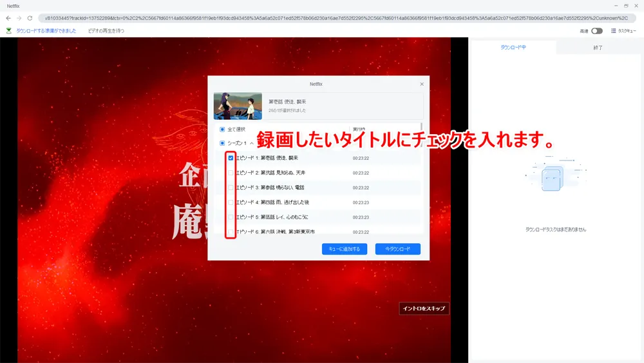Click the 00:23:23 duration of エピソード 5
The image size is (644, 363).
click(361, 217)
